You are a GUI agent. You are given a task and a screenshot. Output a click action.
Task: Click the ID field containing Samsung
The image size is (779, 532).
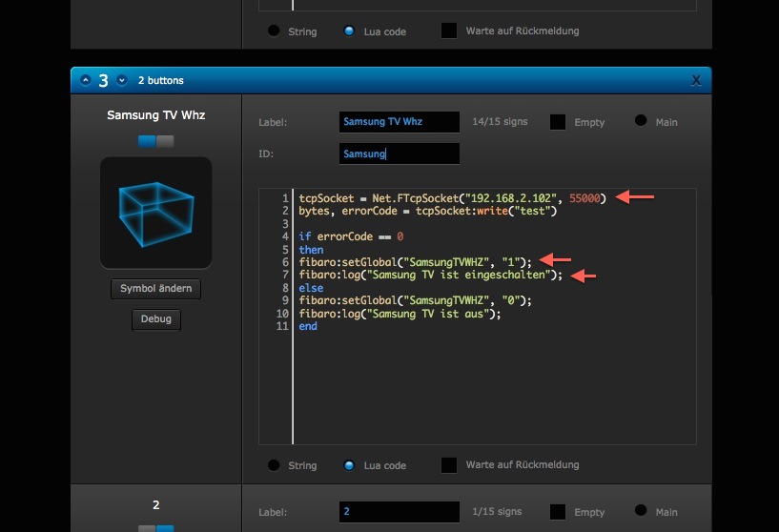pos(399,153)
